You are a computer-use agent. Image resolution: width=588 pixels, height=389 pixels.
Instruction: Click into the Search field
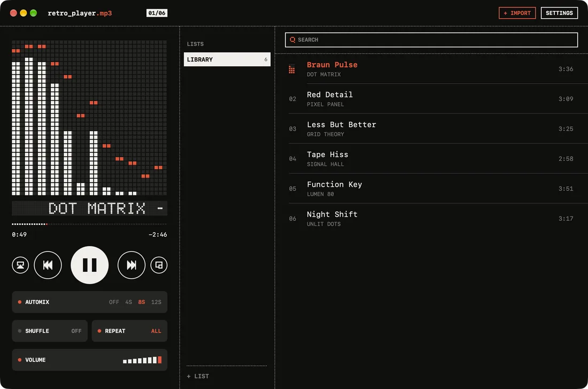pos(431,40)
